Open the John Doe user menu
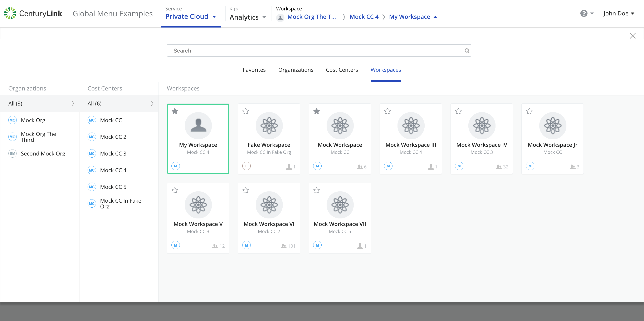644x321 pixels. (x=619, y=14)
